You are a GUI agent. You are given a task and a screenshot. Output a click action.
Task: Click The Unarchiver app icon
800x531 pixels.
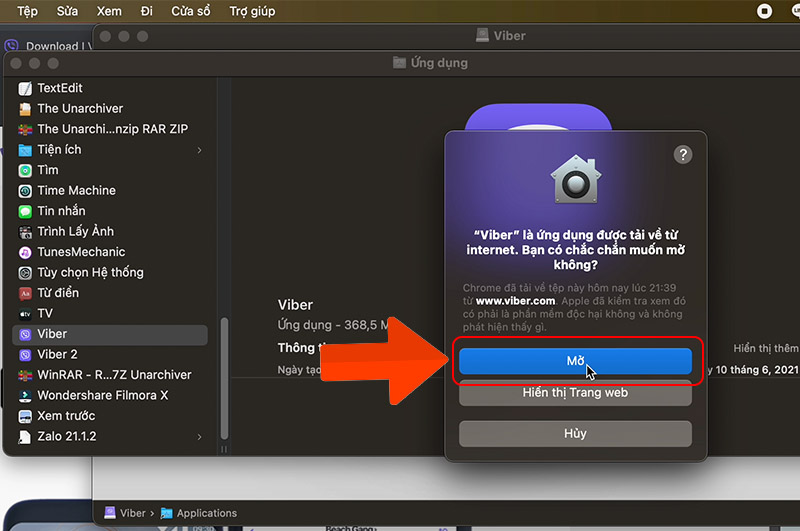tap(25, 109)
